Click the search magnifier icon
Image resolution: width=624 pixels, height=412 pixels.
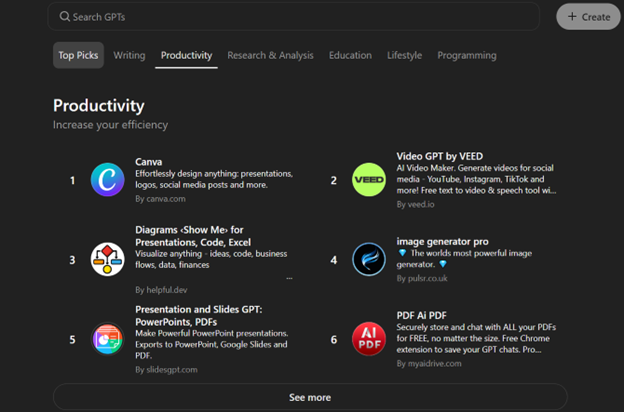64,16
